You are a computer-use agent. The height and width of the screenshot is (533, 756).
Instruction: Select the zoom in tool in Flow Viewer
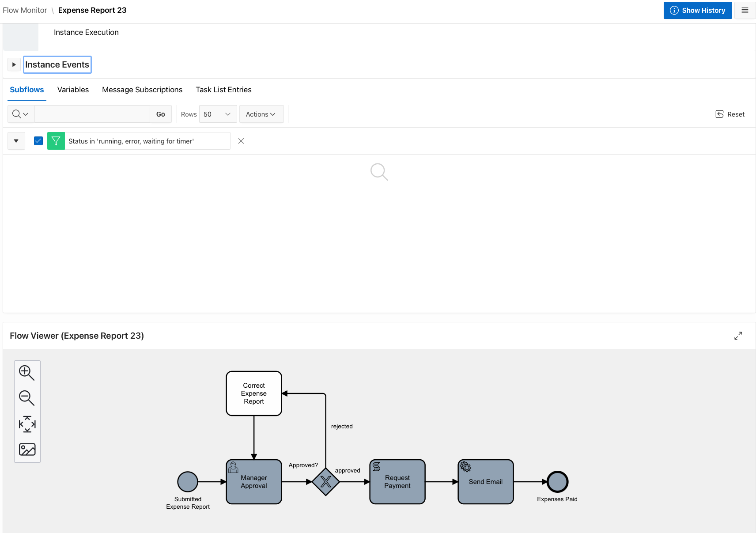click(27, 373)
